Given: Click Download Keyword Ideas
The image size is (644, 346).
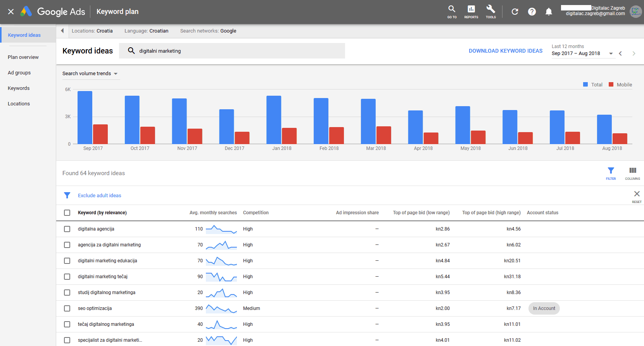Looking at the screenshot, I should [505, 51].
